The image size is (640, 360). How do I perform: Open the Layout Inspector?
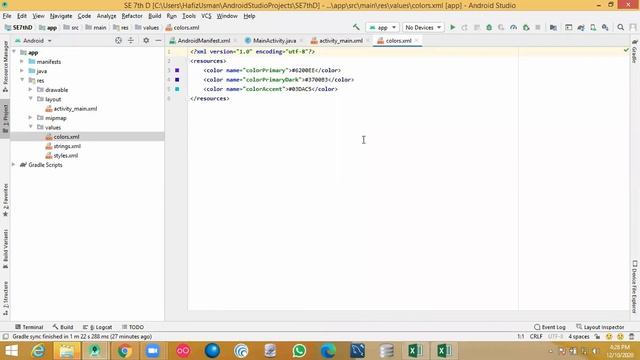[x=600, y=327]
